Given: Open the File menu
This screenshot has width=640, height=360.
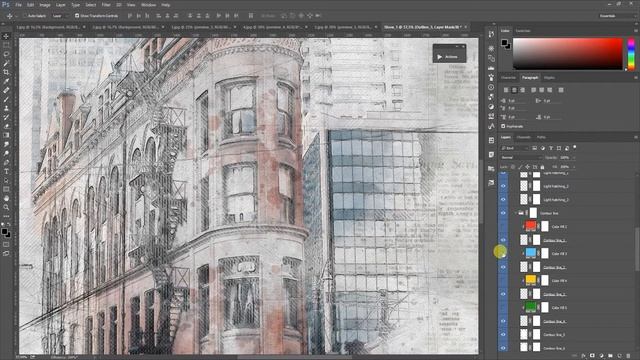Looking at the screenshot, I should tap(18, 5).
